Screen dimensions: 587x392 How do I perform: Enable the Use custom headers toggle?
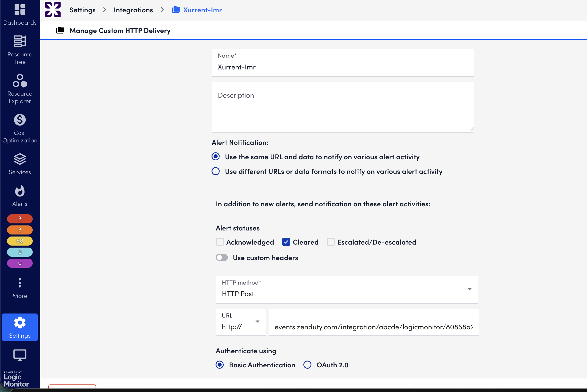(x=222, y=258)
